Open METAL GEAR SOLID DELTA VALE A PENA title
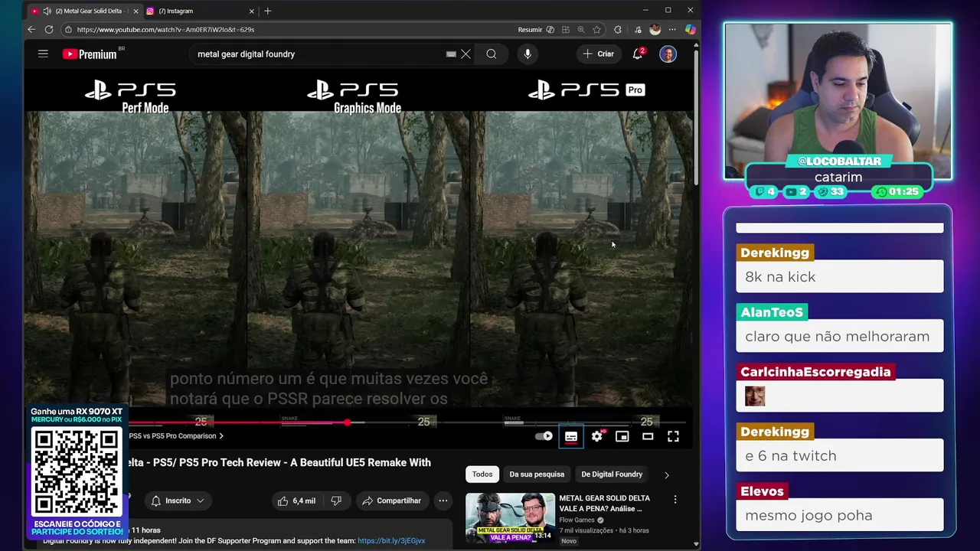The height and width of the screenshot is (551, 980). pos(604,504)
